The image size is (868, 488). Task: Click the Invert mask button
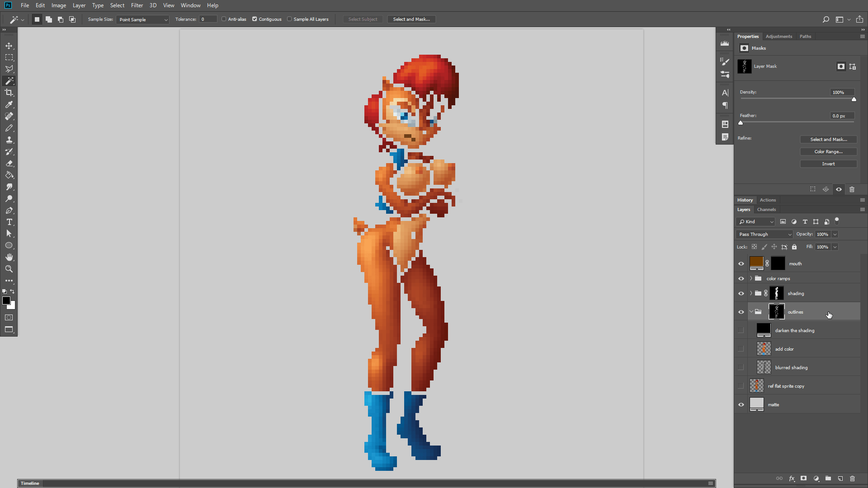click(x=828, y=164)
